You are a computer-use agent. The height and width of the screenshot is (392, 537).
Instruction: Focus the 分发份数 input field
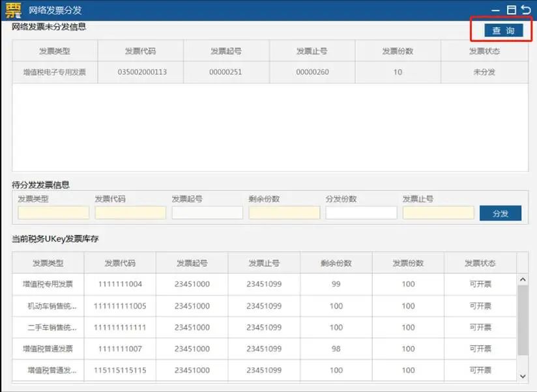[361, 212]
